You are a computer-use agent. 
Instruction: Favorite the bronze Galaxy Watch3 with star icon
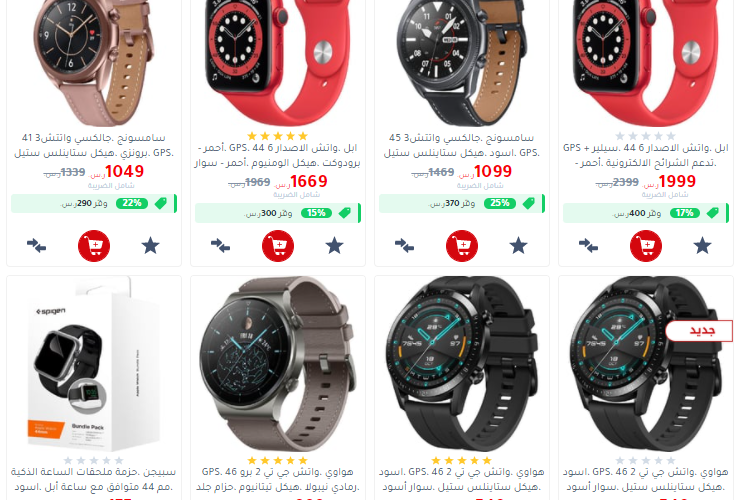click(151, 246)
